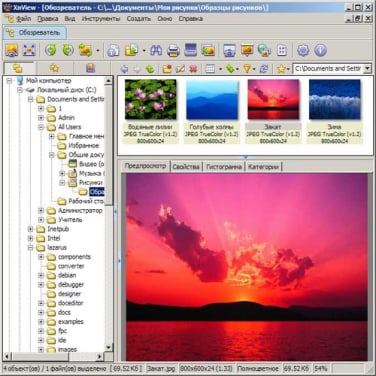Expand the components folder node
Viewport: 376px width, 376px height.
click(41, 257)
